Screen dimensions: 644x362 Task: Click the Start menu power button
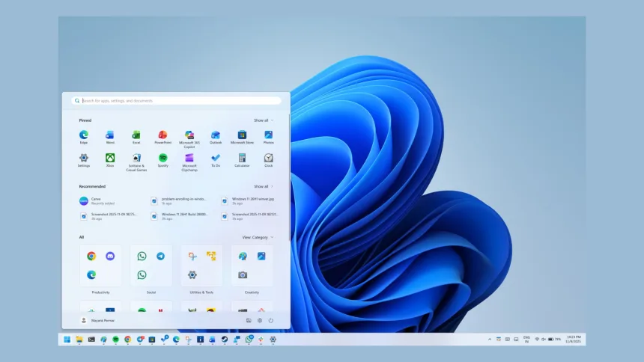[270, 321]
